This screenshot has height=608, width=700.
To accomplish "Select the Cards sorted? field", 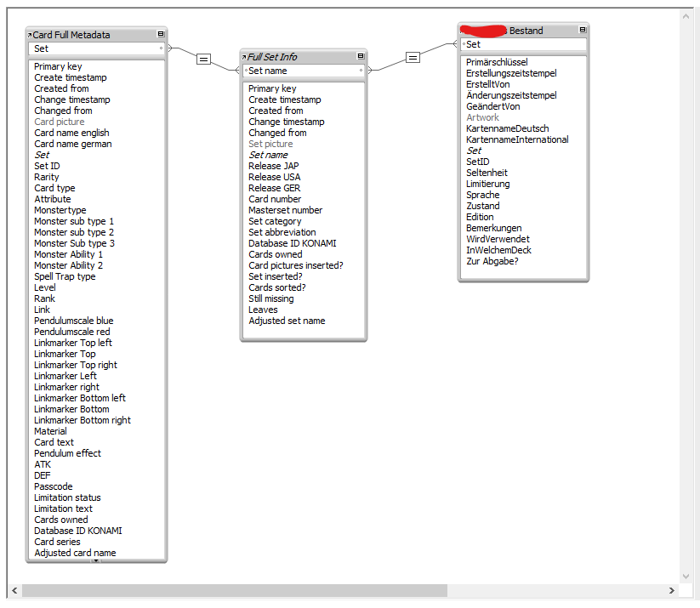I will [277, 287].
